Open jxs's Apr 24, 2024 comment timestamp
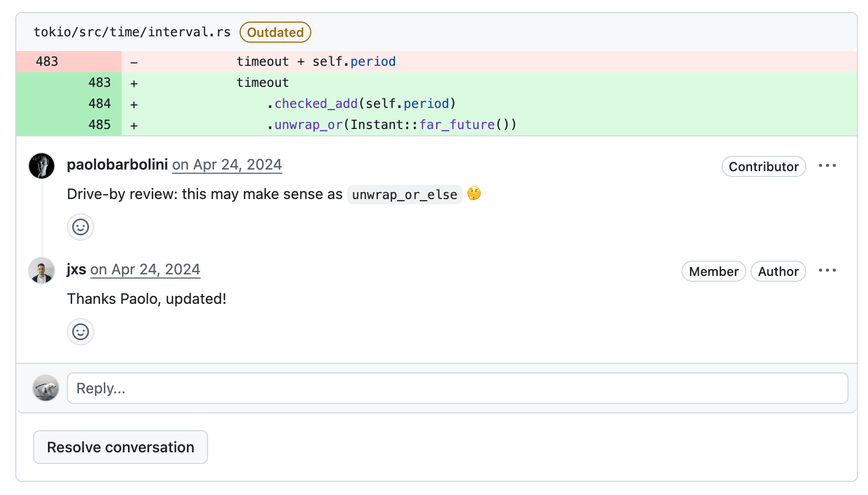This screenshot has height=495, width=868. (x=145, y=270)
